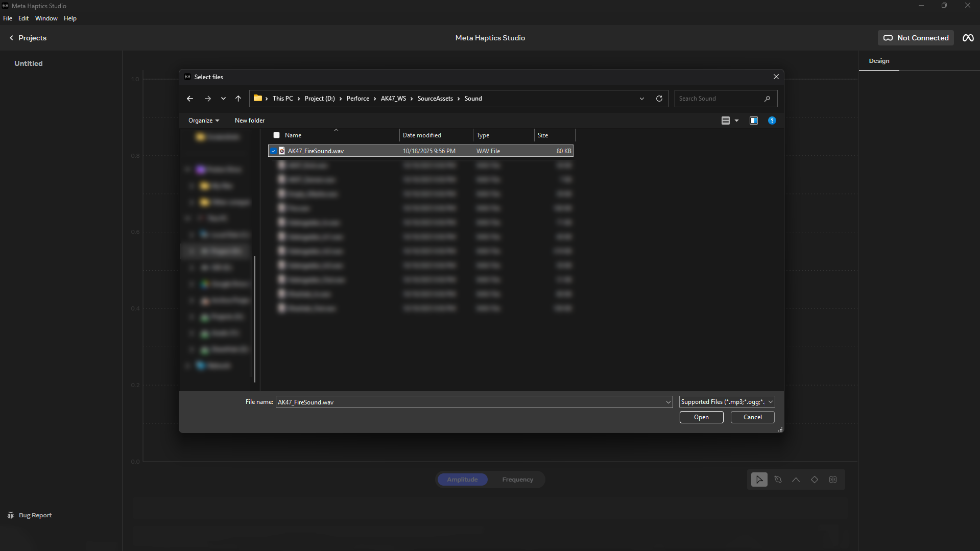The image size is (980, 551).
Task: Go up one folder level
Action: tap(238, 99)
